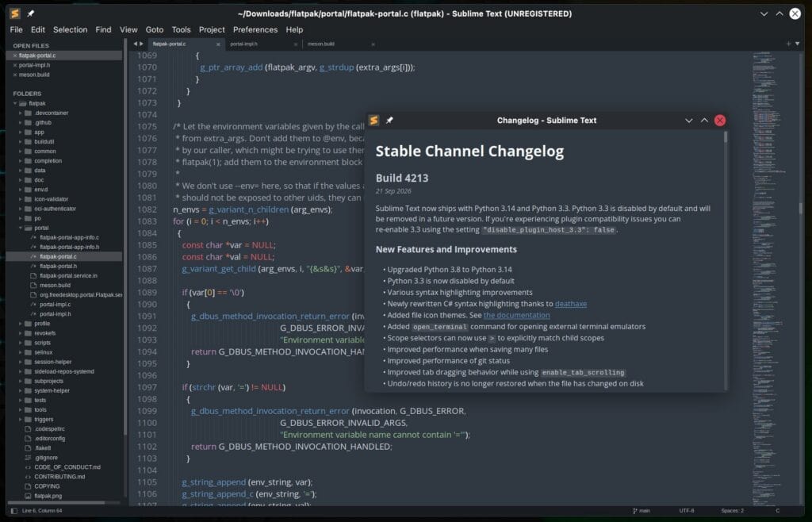The height and width of the screenshot is (522, 812).
Task: Click CODE_OF_CONDUCT.md markup file icon
Action: point(28,467)
